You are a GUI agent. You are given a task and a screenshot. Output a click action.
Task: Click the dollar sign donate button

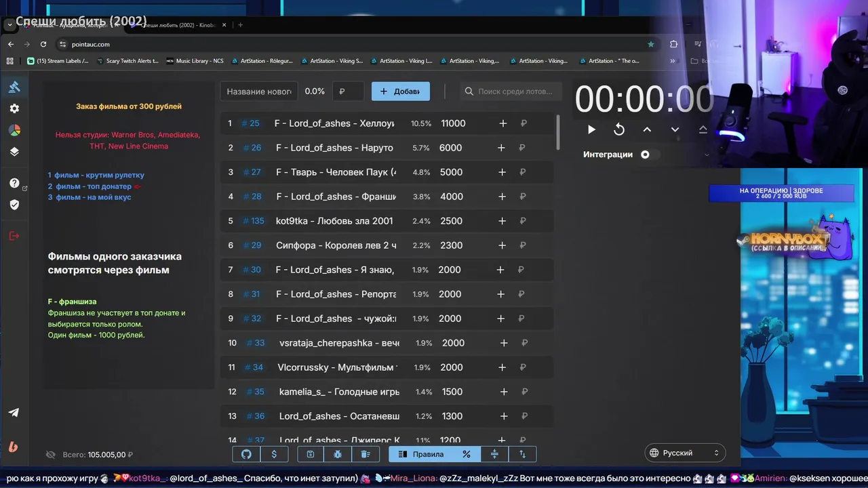(x=274, y=454)
